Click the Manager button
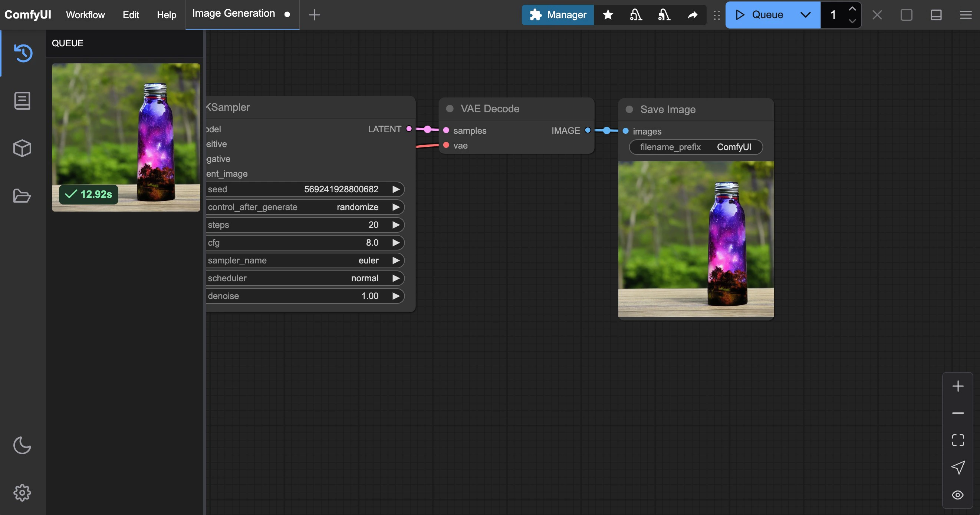The height and width of the screenshot is (515, 980). tap(558, 15)
